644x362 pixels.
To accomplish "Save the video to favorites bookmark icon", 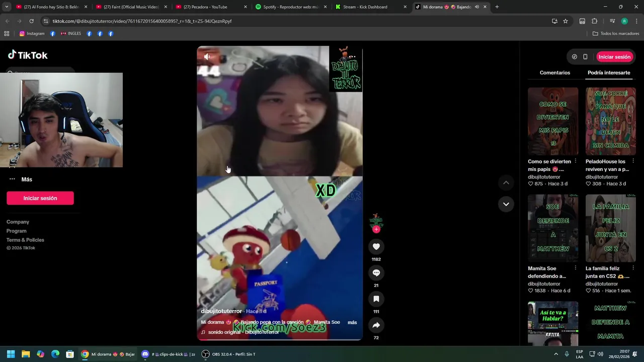I will (376, 299).
